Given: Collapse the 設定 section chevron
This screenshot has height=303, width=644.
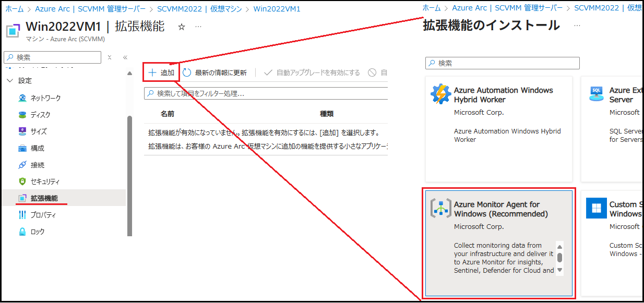Looking at the screenshot, I should point(9,81).
